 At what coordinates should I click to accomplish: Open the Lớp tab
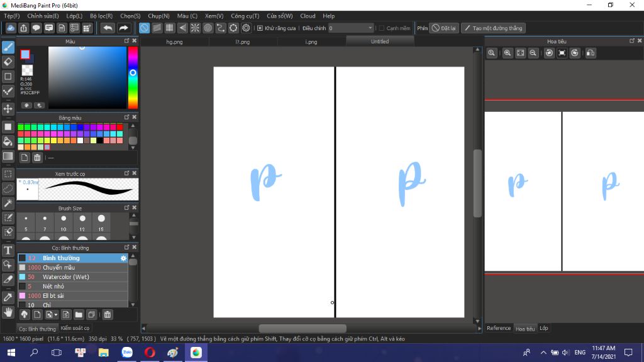(544, 328)
